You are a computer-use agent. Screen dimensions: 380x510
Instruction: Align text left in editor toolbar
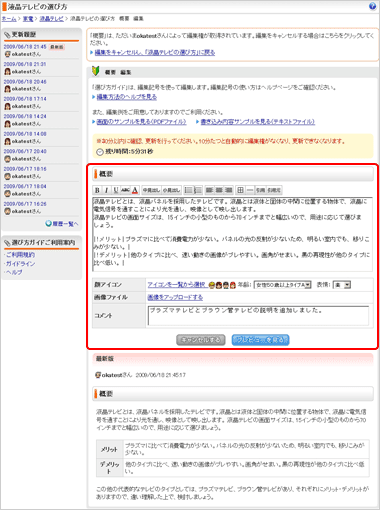(209, 190)
